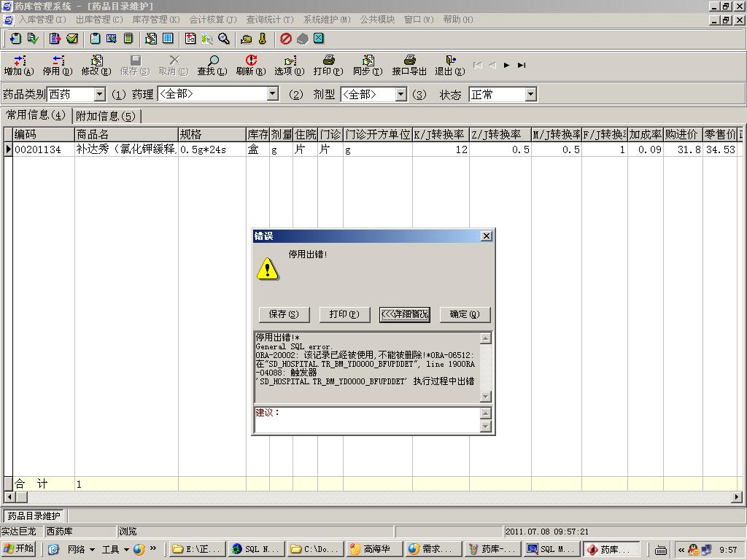Switch to 高海华 taskbar window
This screenshot has width=747, height=560.
tap(375, 549)
